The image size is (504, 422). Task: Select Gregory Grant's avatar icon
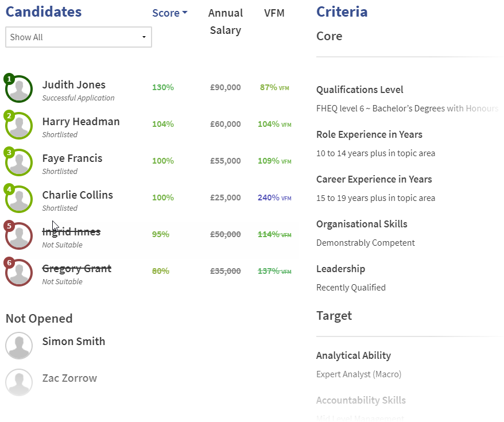coord(20,273)
